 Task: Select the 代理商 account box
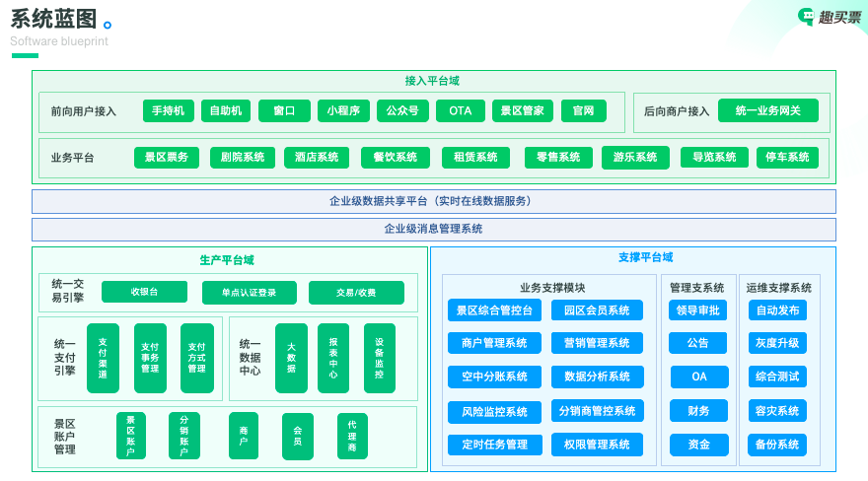(x=352, y=436)
